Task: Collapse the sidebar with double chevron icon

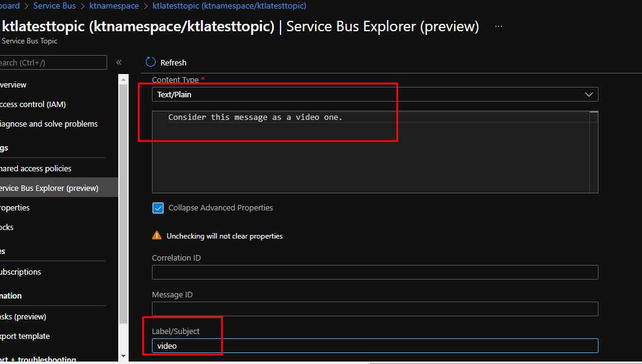Action: point(119,62)
